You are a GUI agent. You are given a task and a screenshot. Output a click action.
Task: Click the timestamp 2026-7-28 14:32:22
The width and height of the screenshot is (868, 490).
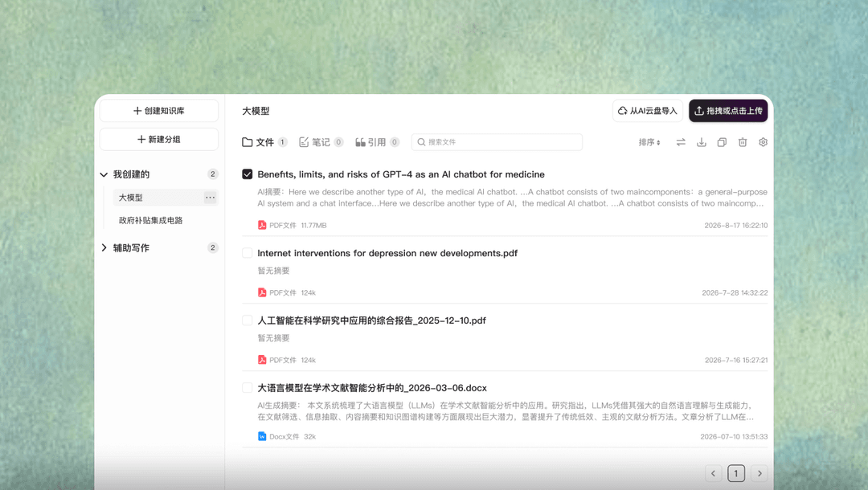click(x=735, y=293)
